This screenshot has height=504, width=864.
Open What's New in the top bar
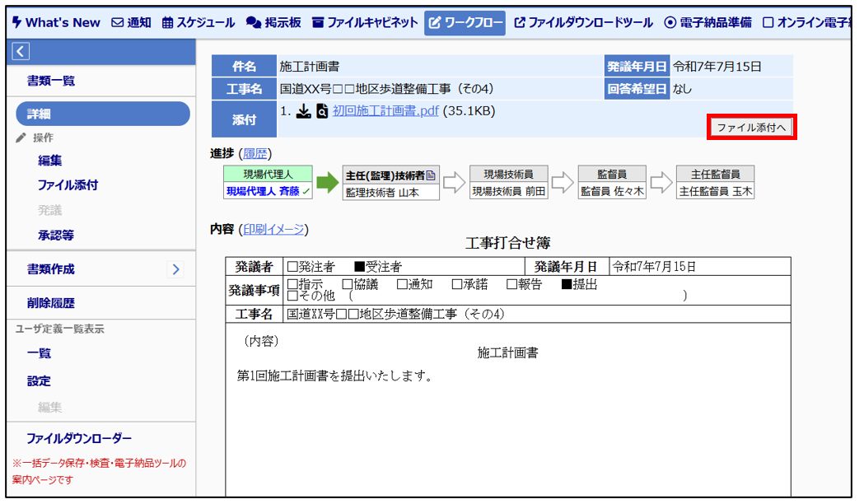[x=56, y=22]
